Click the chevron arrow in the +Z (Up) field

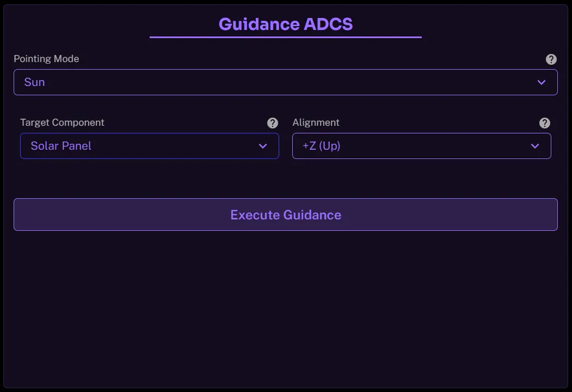pyautogui.click(x=534, y=146)
